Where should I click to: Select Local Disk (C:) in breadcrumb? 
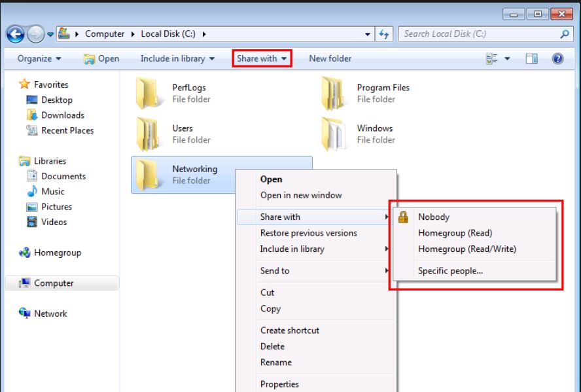[x=168, y=34]
